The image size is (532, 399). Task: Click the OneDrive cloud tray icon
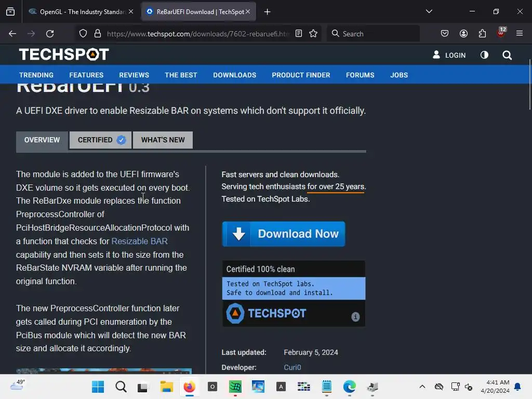coord(439,387)
